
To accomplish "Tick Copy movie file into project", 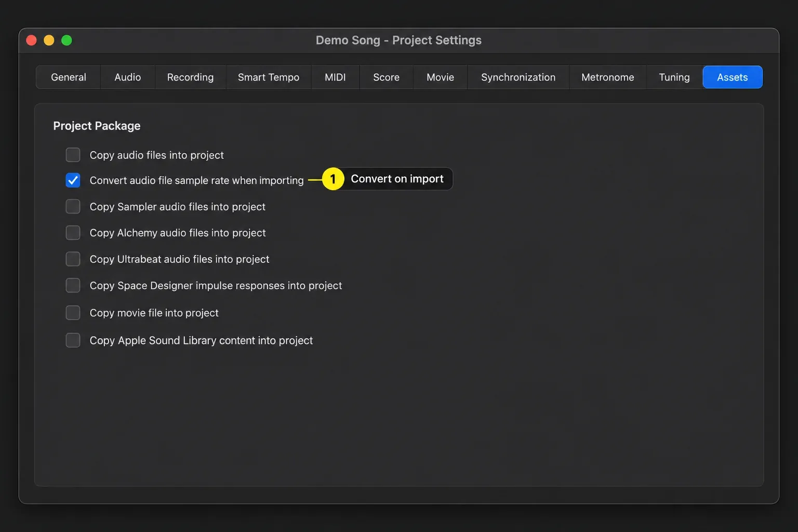I will point(73,313).
